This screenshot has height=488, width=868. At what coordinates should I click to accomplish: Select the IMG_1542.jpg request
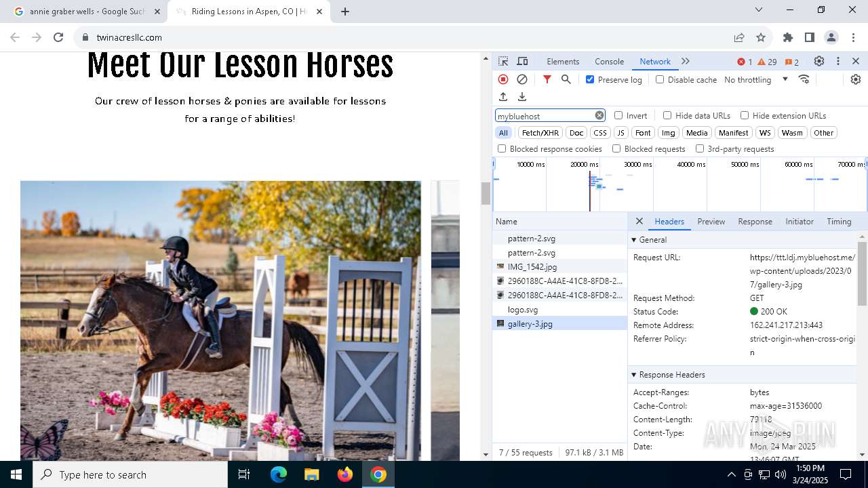[559, 266]
